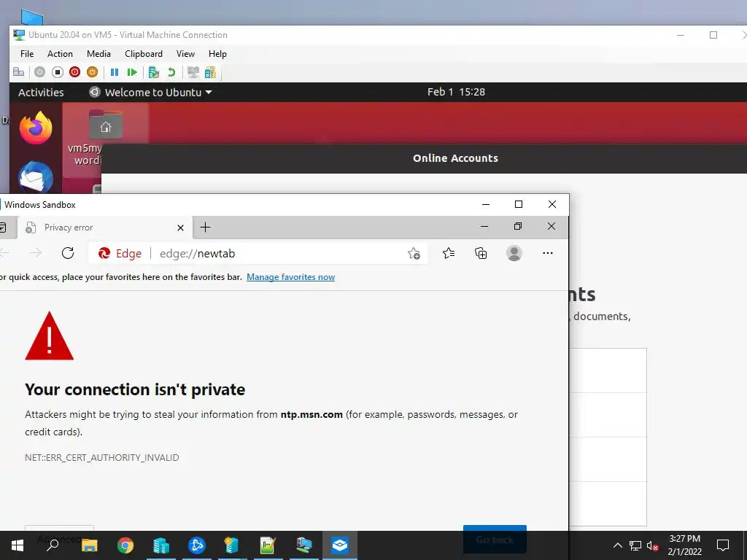Open Hyper-V Manager teal servers taskbar icon
Viewport: 747px width, 560px height.
(161, 545)
